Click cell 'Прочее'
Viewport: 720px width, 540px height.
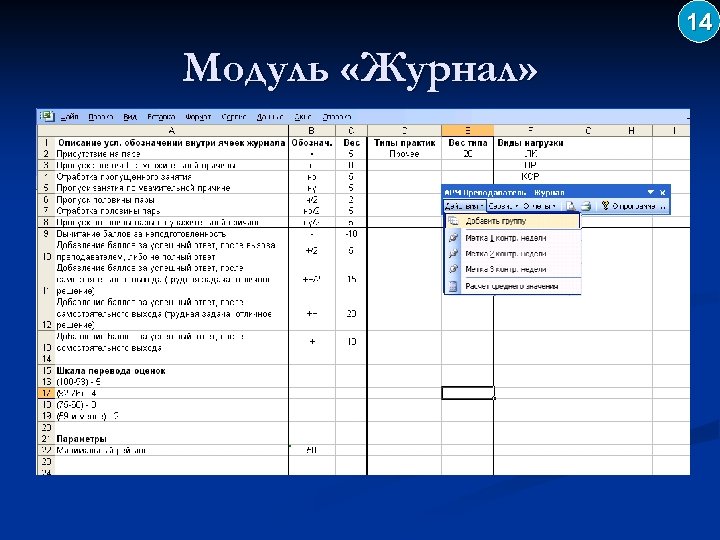(x=404, y=154)
